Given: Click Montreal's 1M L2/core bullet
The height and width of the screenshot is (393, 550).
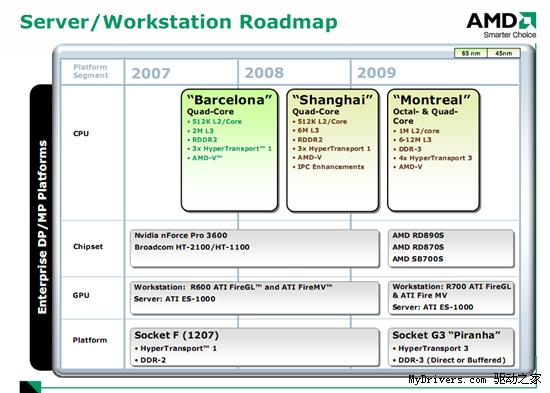Looking at the screenshot, I should pyautogui.click(x=416, y=131).
